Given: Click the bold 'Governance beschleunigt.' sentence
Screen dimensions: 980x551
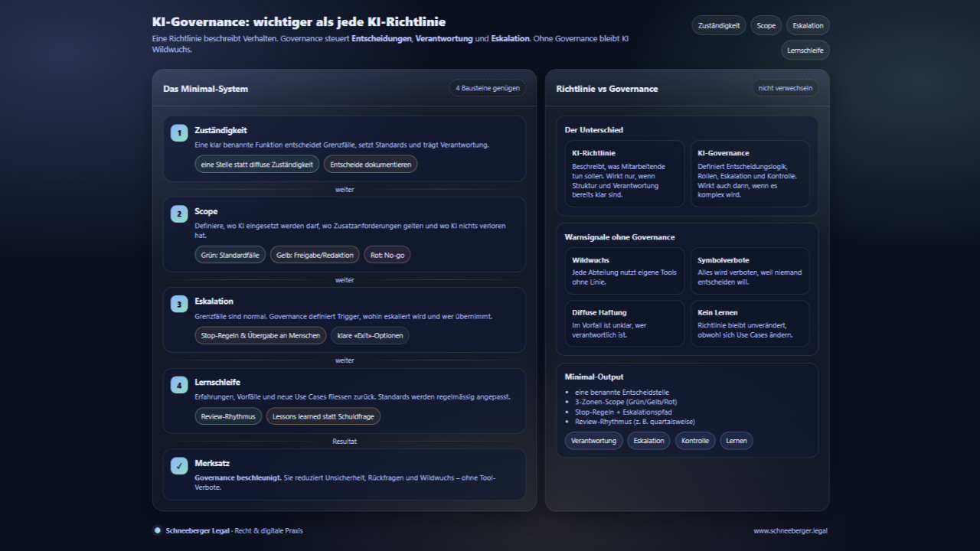Looking at the screenshot, I should [237, 478].
